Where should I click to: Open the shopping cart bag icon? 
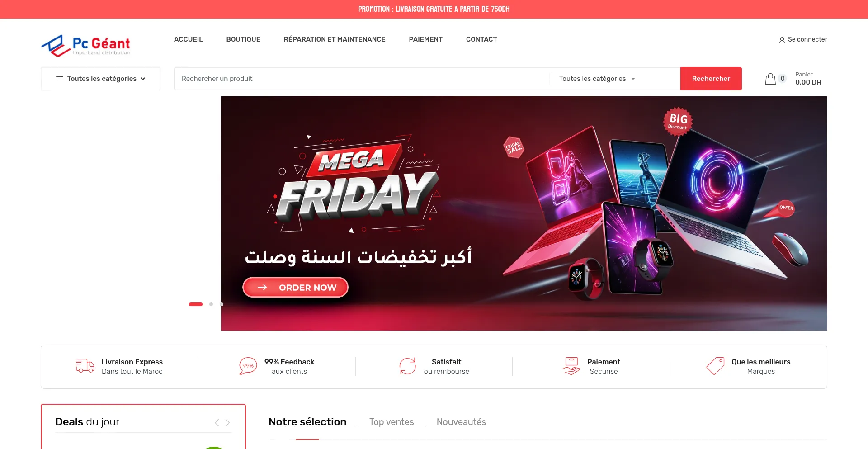pyautogui.click(x=770, y=79)
